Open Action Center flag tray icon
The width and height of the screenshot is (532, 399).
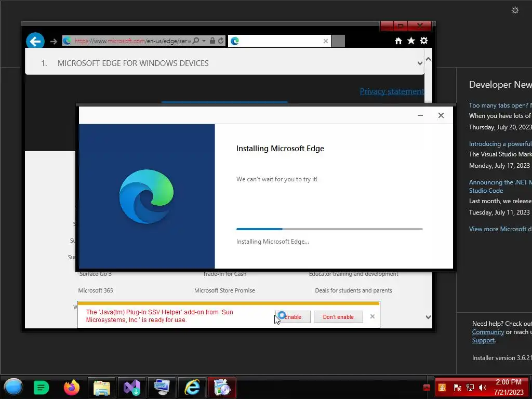457,388
